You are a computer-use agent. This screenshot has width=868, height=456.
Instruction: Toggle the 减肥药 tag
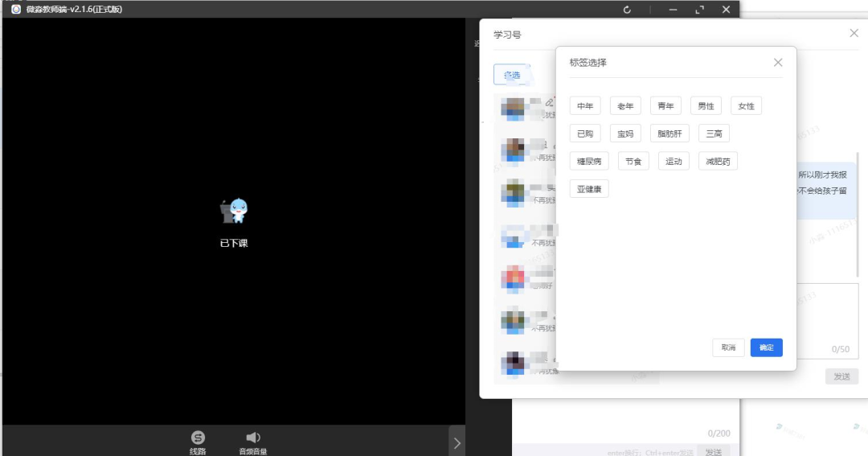tap(718, 161)
